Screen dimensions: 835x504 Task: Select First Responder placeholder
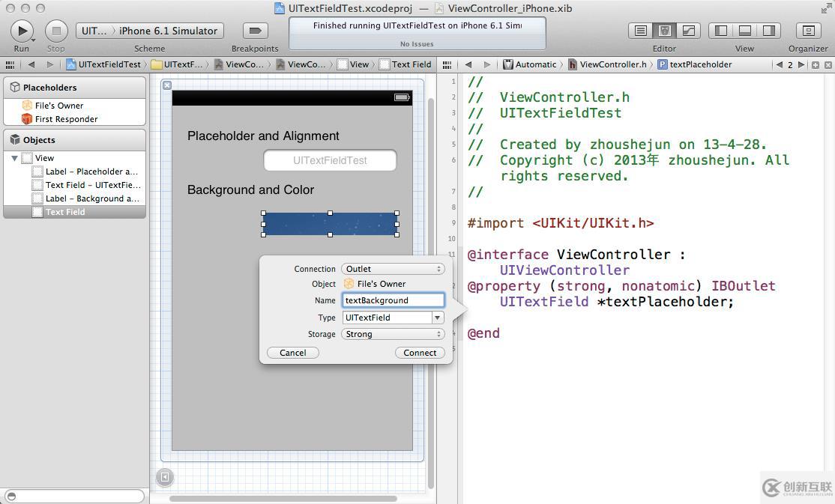(x=66, y=119)
